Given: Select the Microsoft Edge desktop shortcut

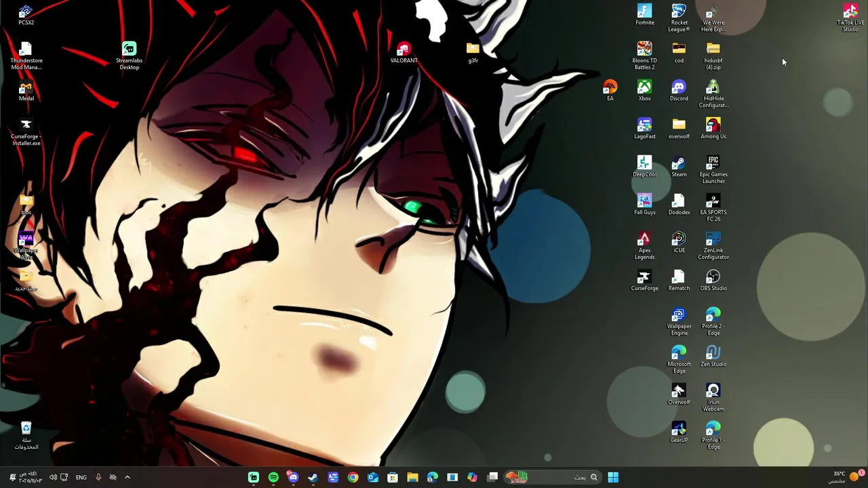Looking at the screenshot, I should click(x=679, y=361).
